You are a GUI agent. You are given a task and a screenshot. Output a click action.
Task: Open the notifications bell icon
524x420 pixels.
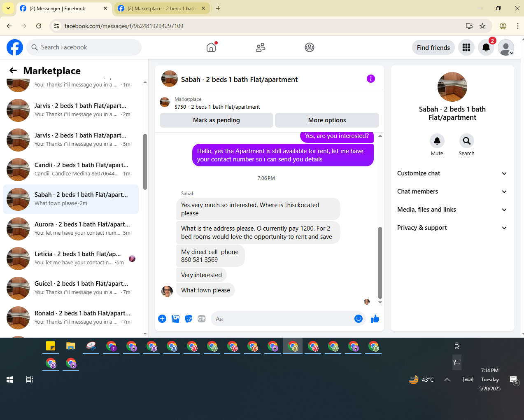[x=486, y=47]
